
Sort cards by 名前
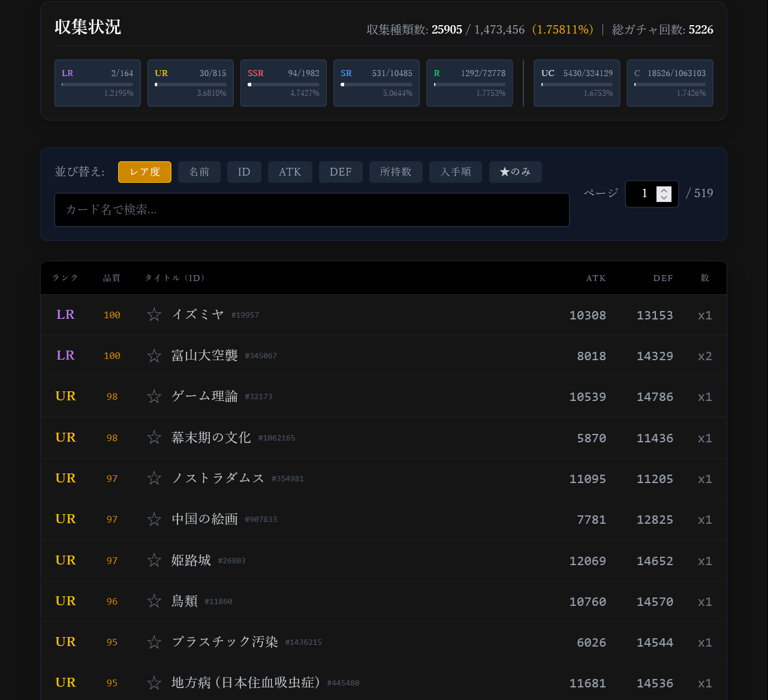point(199,172)
